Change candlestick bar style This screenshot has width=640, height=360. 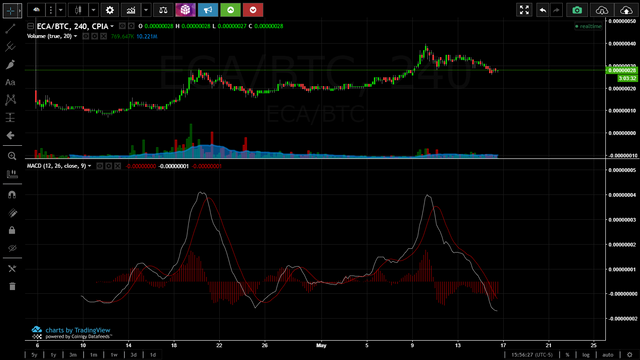click(78, 10)
